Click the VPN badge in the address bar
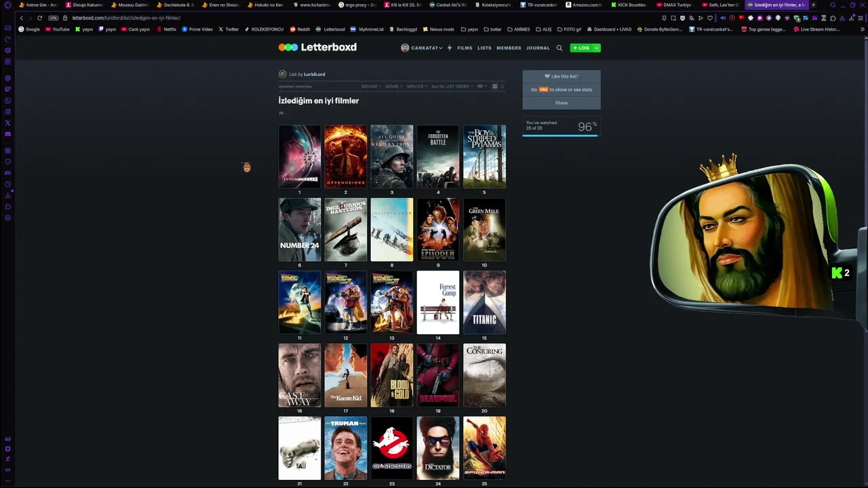The width and height of the screenshot is (868, 488). pos(54,18)
